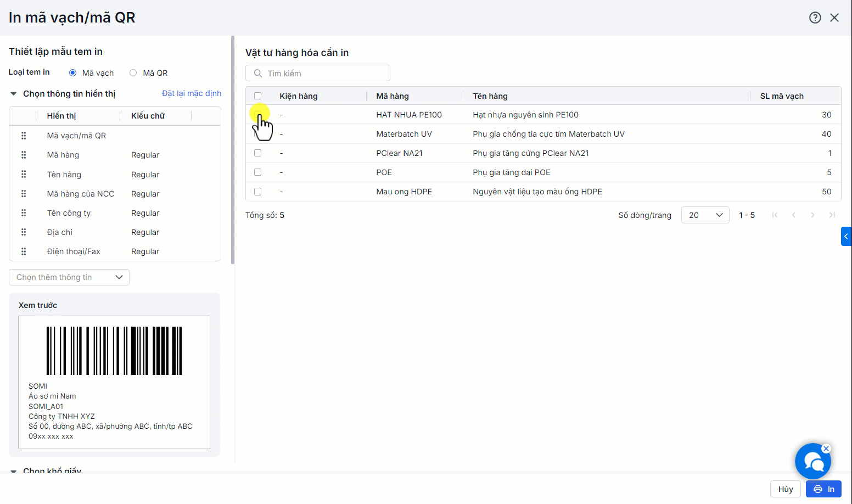Click drag handle beside Điện thoại/Fax row

24,251
